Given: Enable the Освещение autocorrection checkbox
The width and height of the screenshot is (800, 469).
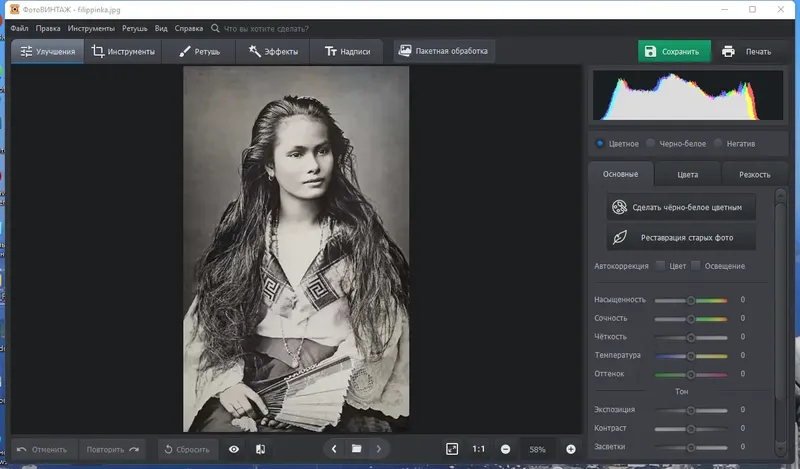Looking at the screenshot, I should (x=696, y=266).
